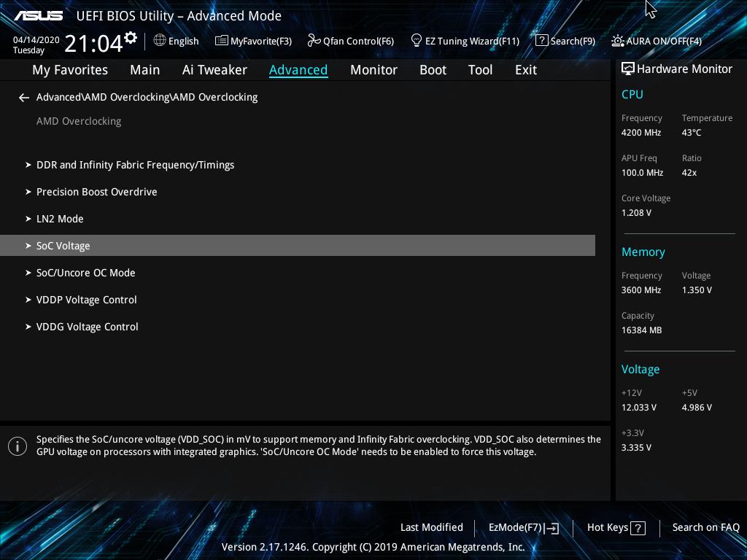The width and height of the screenshot is (747, 560).
Task: Click the breadcrumb path Advanced\AMD Overclocking
Action: point(147,97)
